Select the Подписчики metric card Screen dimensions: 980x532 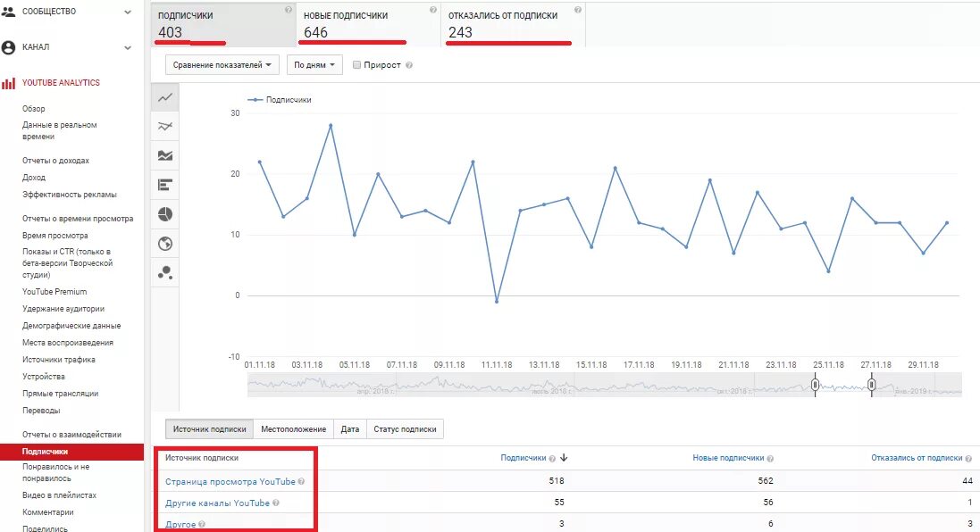(223, 24)
